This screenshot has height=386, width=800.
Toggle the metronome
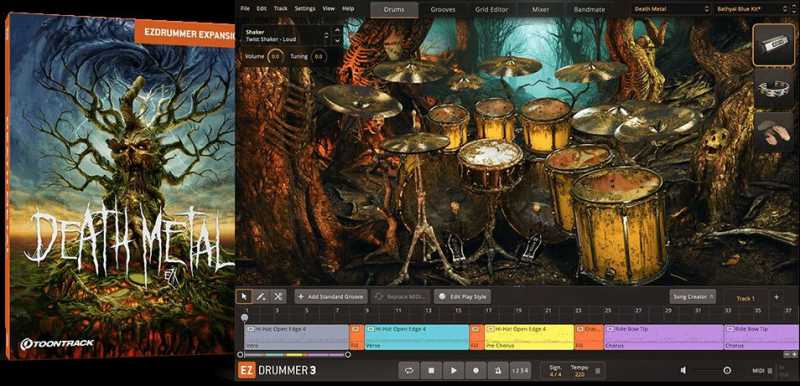coord(498,370)
